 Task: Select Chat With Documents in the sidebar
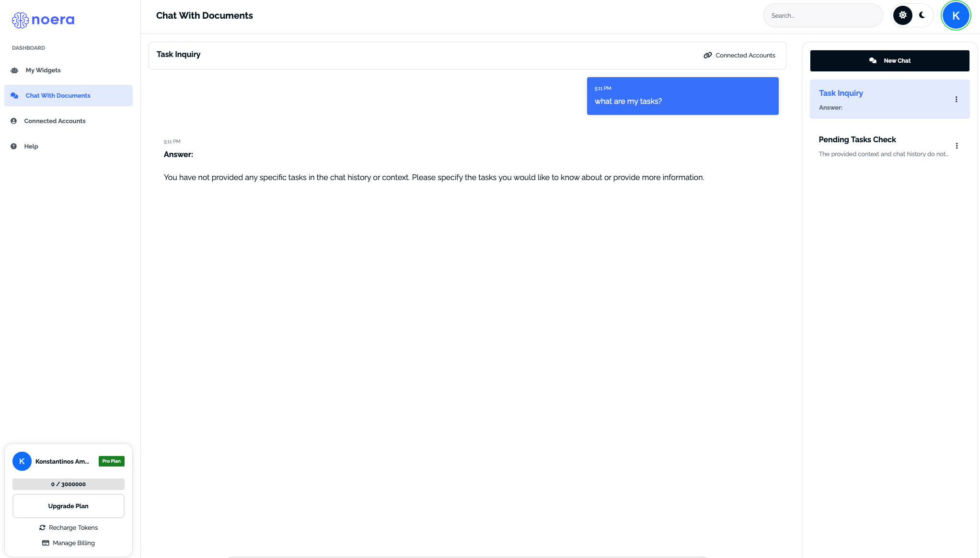coord(58,95)
